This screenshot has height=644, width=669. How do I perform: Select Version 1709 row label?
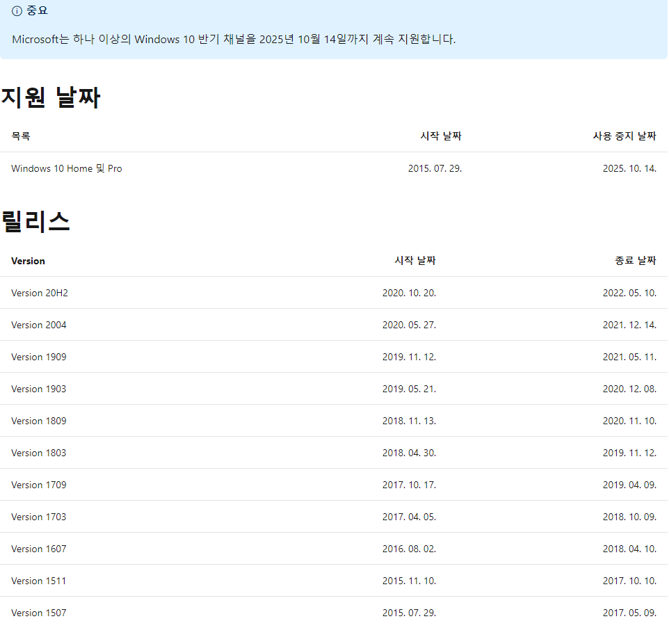pyautogui.click(x=39, y=485)
